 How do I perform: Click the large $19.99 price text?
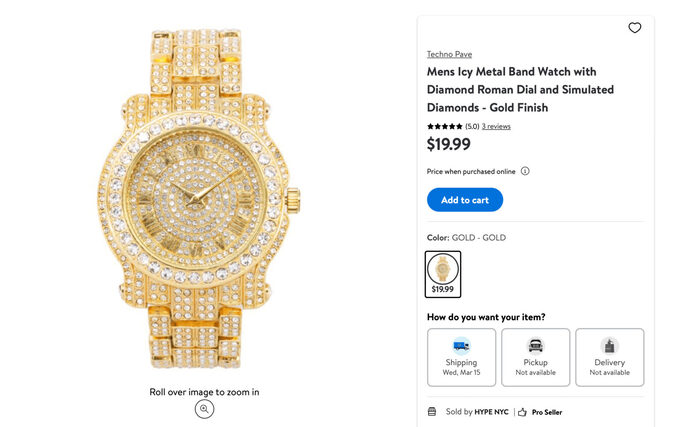[x=448, y=145]
